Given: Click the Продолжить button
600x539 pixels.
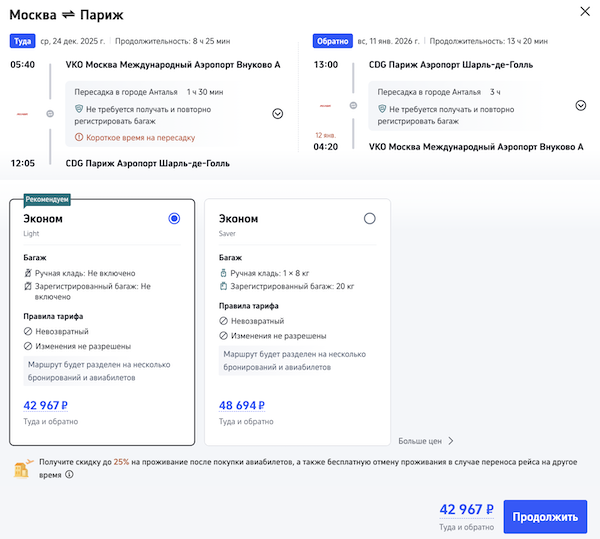Looking at the screenshot, I should (x=545, y=517).
